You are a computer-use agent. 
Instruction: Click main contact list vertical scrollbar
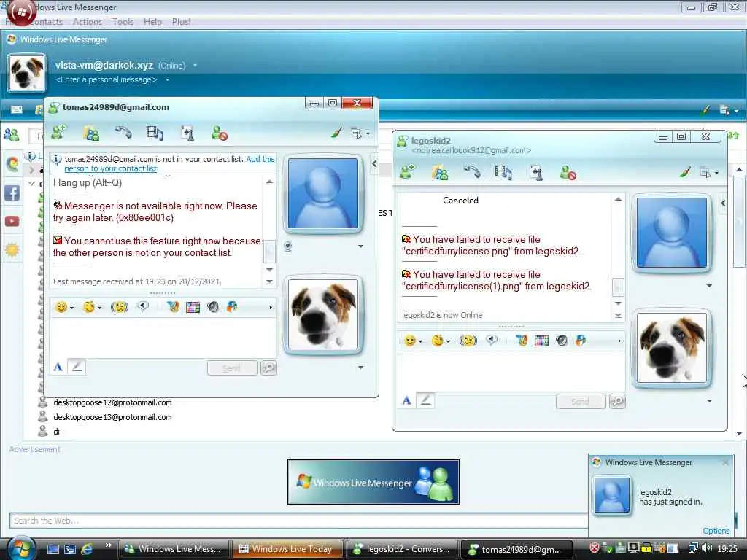(x=739, y=221)
